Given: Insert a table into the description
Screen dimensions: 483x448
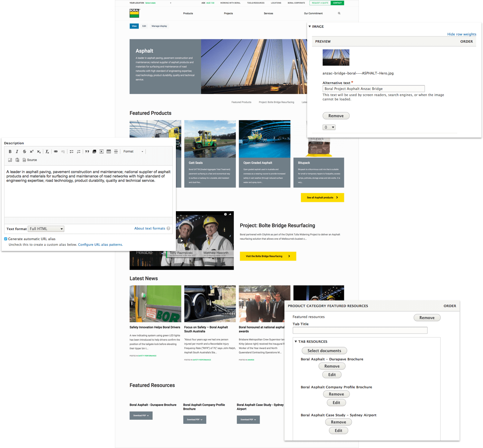Looking at the screenshot, I should pos(109,152).
